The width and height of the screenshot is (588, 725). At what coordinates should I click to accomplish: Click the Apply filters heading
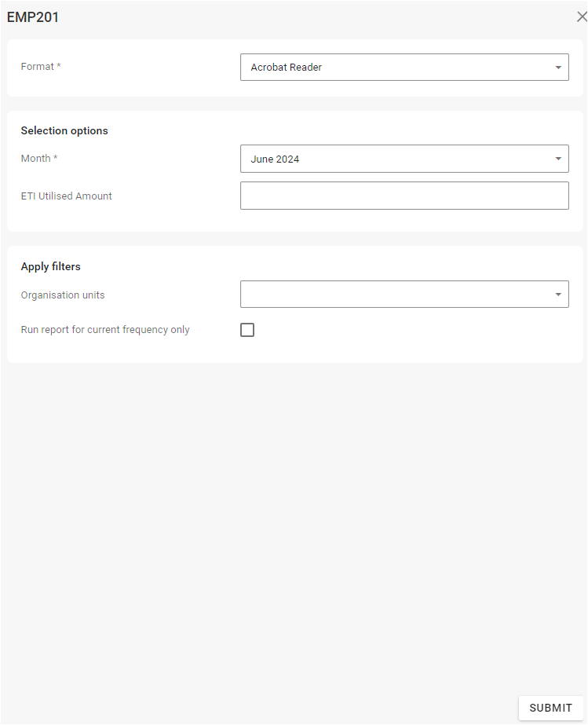click(50, 267)
